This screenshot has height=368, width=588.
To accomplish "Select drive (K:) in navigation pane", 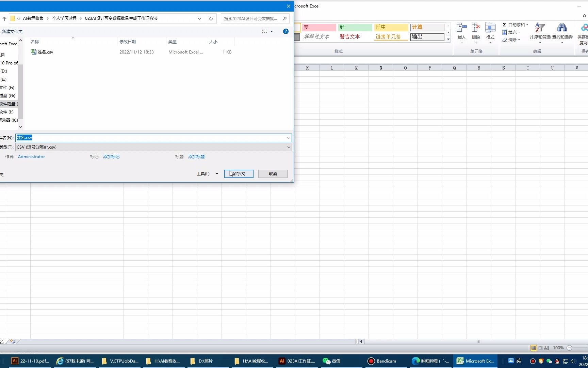I will point(9,120).
